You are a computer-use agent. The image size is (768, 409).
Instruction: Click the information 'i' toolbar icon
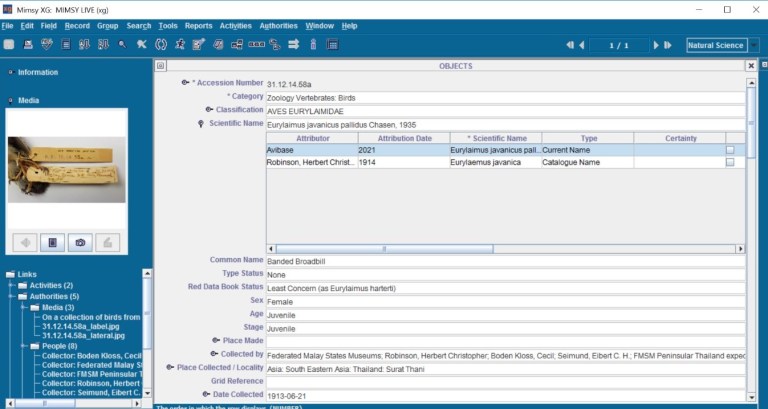click(313, 45)
